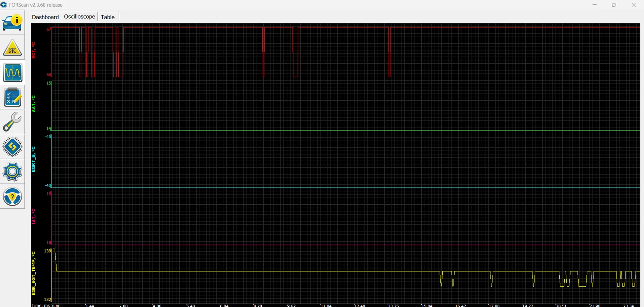
Task: Open the help steering wheel icon
Action: (x=13, y=197)
